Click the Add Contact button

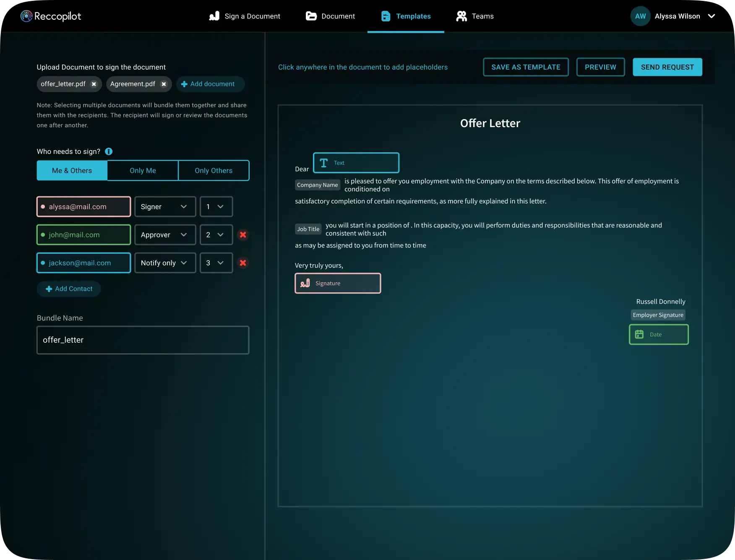click(x=68, y=289)
